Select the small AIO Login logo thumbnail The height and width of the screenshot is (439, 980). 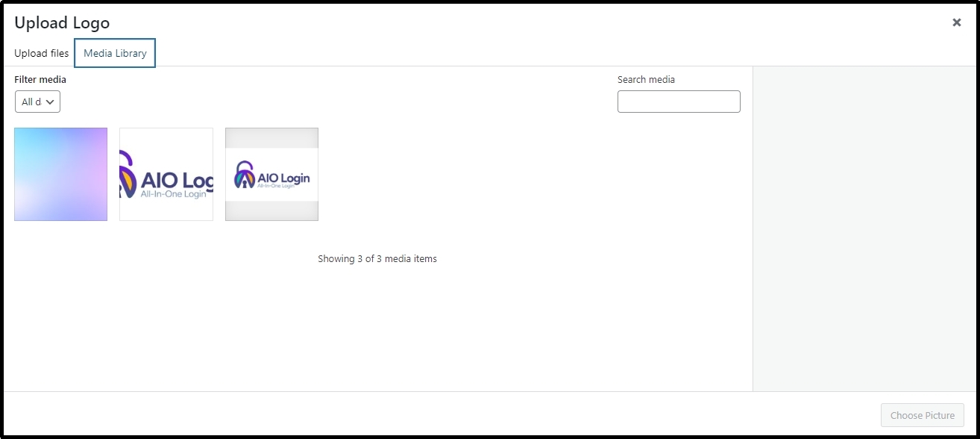tap(271, 174)
